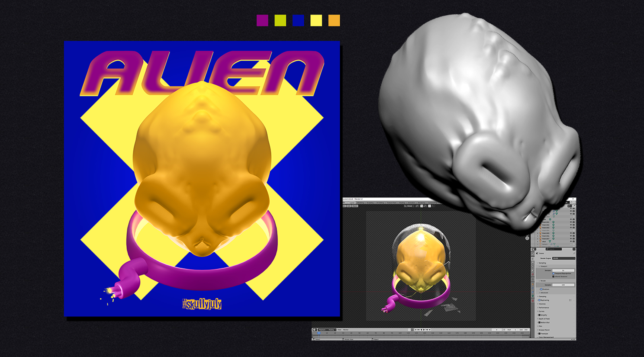Play the animation forward
Screen dimensions: 644x357
tap(424, 330)
